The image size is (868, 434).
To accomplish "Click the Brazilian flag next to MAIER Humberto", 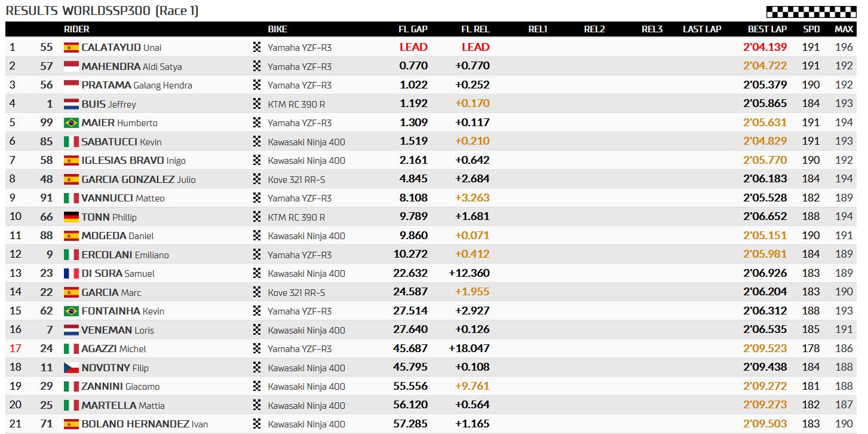I will pos(71,123).
